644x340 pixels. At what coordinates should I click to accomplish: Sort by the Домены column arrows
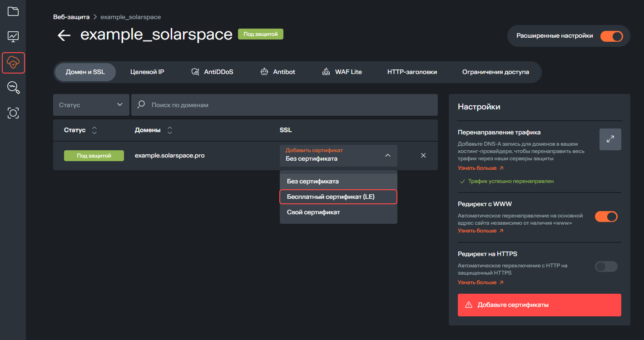[x=170, y=130]
